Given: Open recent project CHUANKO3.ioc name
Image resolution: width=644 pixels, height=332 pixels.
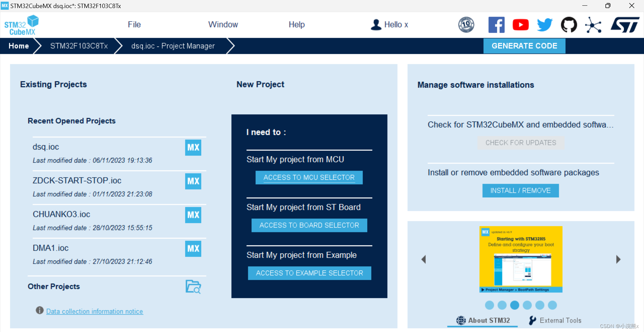Looking at the screenshot, I should [x=61, y=214].
